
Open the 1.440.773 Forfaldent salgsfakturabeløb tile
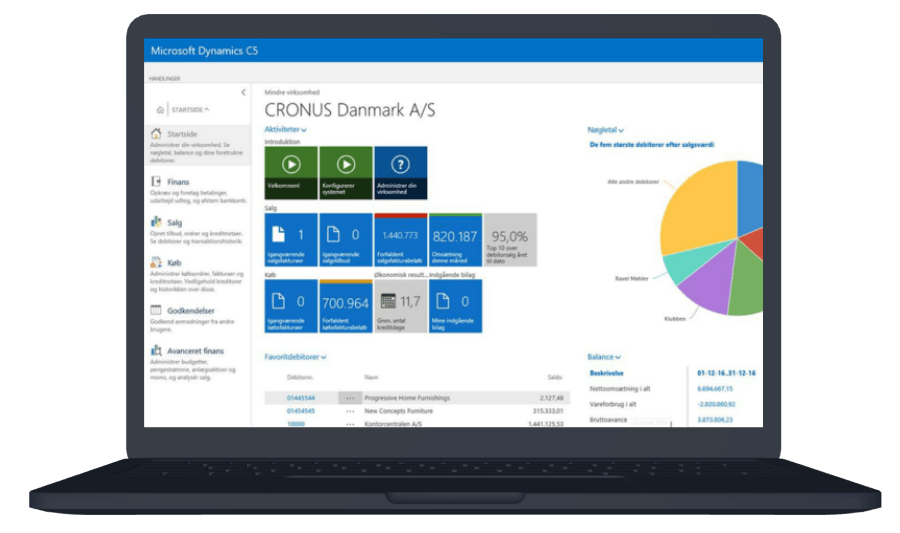(x=401, y=240)
